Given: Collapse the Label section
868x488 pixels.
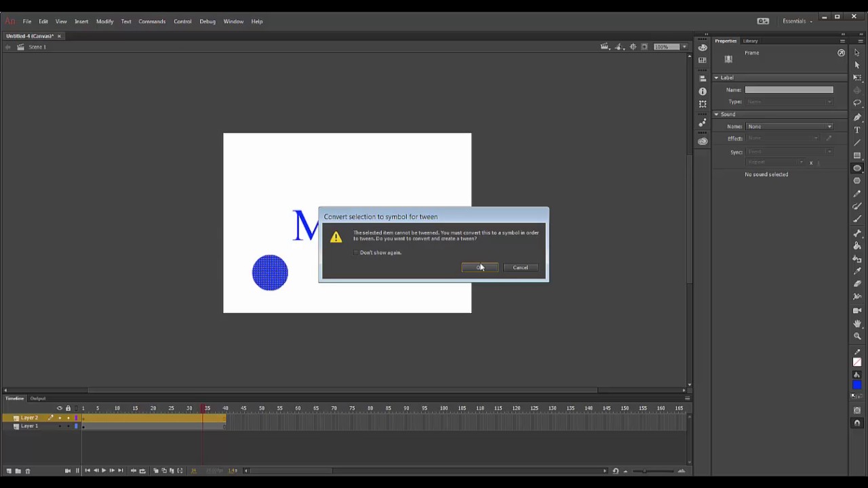Looking at the screenshot, I should (716, 78).
